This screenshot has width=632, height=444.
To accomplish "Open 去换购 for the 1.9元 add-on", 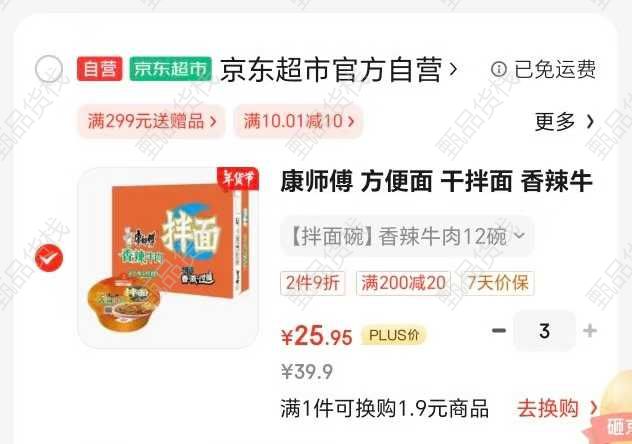I will 557,408.
